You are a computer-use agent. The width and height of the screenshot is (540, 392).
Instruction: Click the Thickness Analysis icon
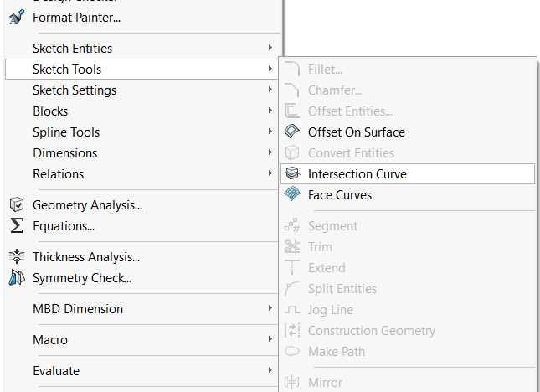pyautogui.click(x=16, y=257)
